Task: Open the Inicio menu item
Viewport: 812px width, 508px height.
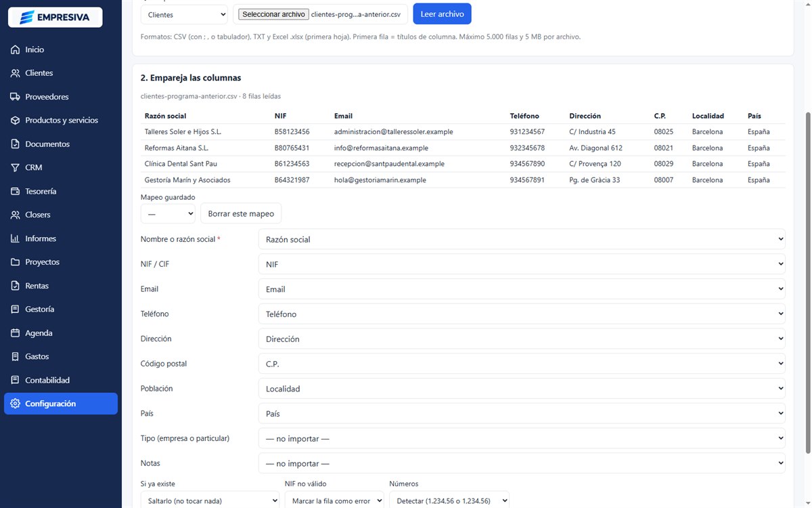Action: coord(61,49)
